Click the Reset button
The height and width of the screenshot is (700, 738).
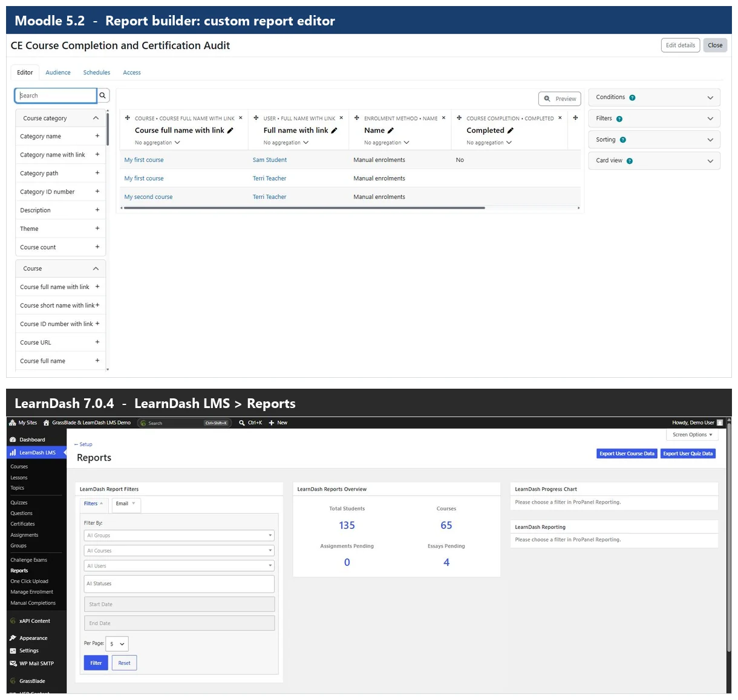(124, 663)
